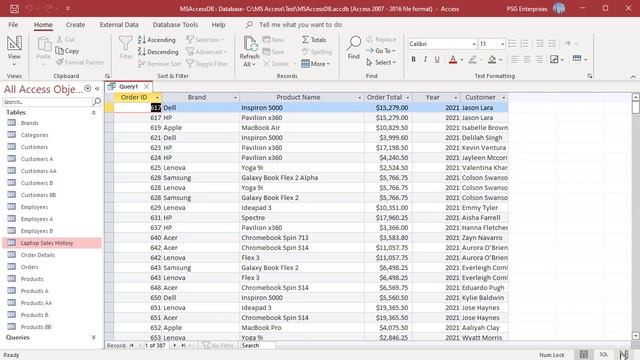Click the Totals sigma button
Screen dimensions: 640x360
pos(314,40)
